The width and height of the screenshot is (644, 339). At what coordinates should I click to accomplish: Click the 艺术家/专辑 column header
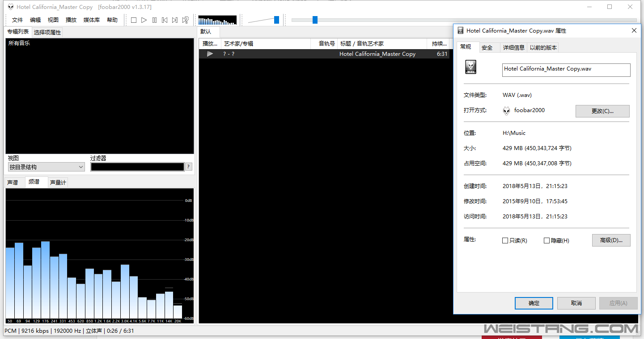tap(266, 43)
